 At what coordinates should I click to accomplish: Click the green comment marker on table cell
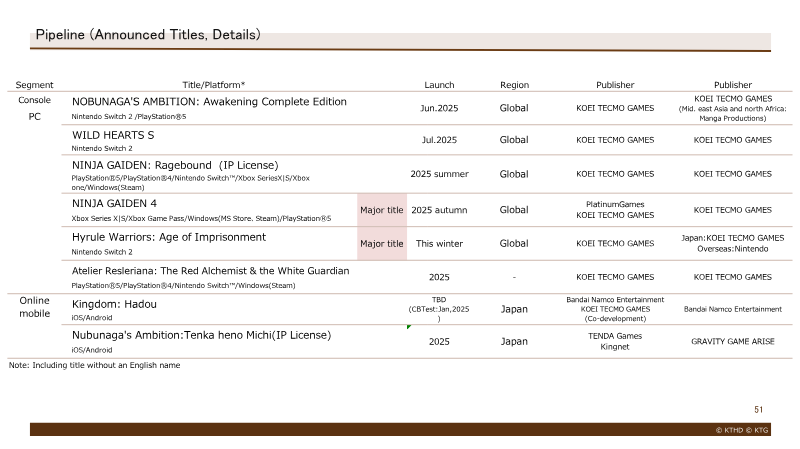tap(409, 327)
